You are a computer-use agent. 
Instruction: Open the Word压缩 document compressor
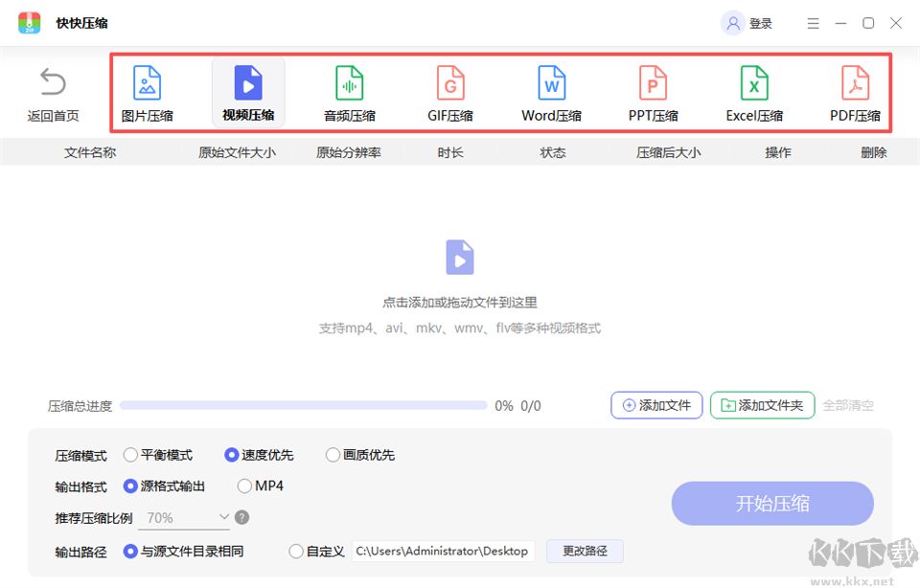click(551, 92)
